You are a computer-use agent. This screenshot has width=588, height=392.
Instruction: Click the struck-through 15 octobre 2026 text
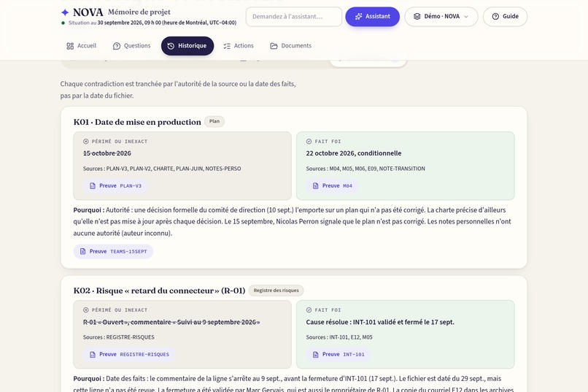107,153
